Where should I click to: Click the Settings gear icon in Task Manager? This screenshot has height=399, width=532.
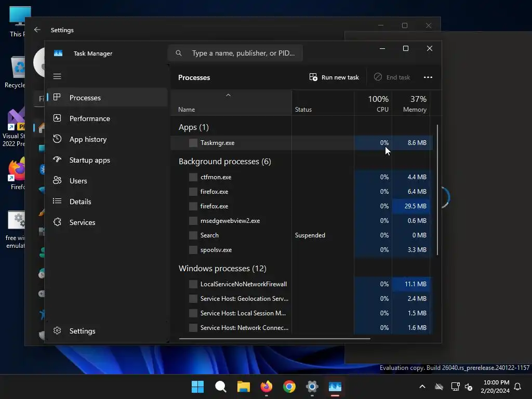click(x=57, y=330)
